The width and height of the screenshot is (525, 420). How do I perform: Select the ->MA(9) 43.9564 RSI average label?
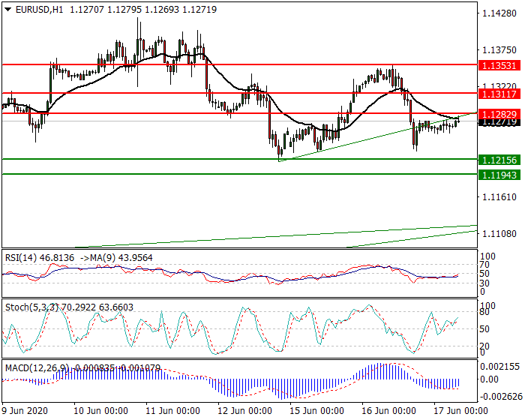(x=116, y=257)
